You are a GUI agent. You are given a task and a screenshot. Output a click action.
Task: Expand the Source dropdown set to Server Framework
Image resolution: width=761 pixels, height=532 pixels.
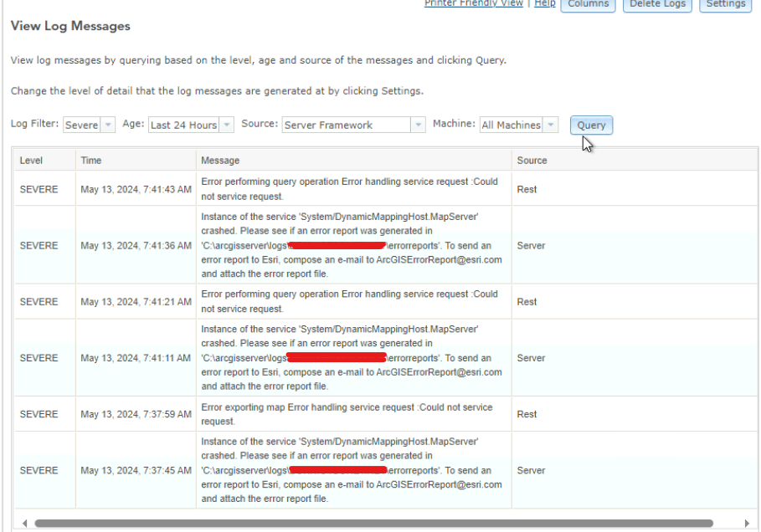tap(419, 124)
